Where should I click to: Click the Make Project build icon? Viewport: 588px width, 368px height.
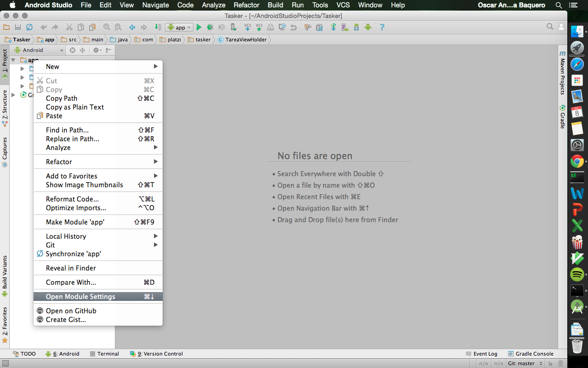(158, 27)
